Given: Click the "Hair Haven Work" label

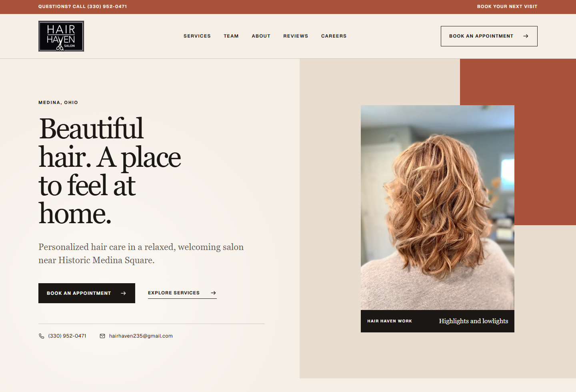Looking at the screenshot, I should click(x=390, y=321).
